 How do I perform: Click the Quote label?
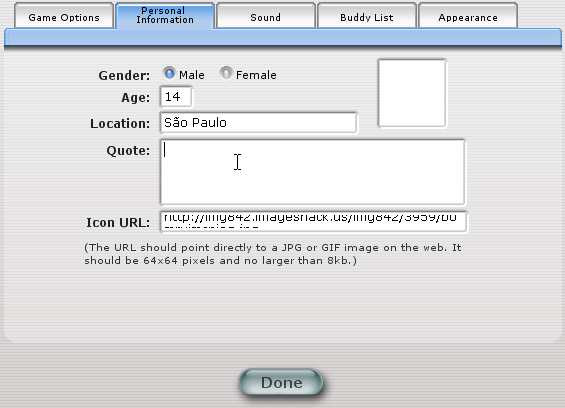click(128, 150)
